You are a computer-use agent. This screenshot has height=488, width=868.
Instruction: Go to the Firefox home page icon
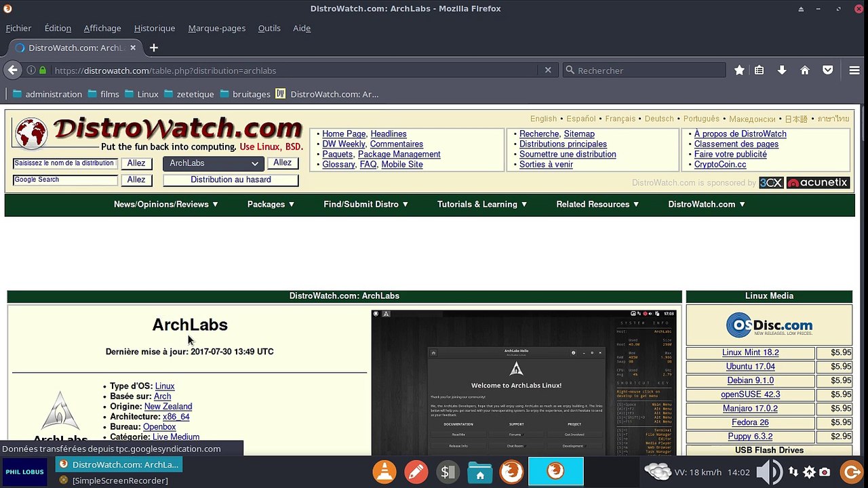(805, 70)
